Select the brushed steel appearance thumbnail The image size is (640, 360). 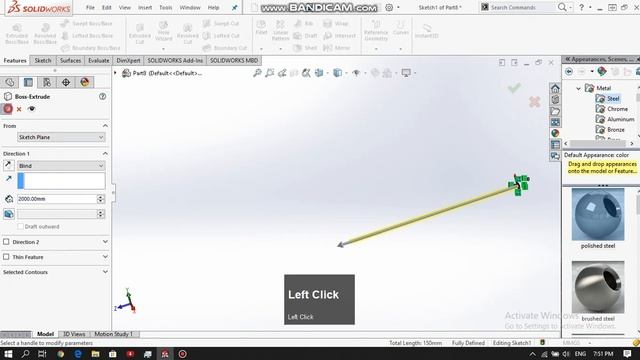pos(598,287)
